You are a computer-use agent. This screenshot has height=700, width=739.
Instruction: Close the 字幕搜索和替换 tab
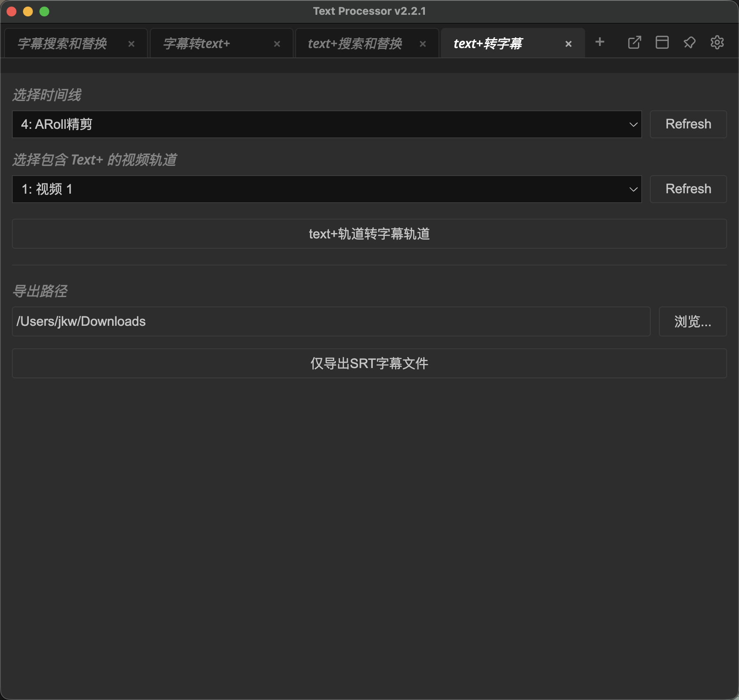(131, 44)
